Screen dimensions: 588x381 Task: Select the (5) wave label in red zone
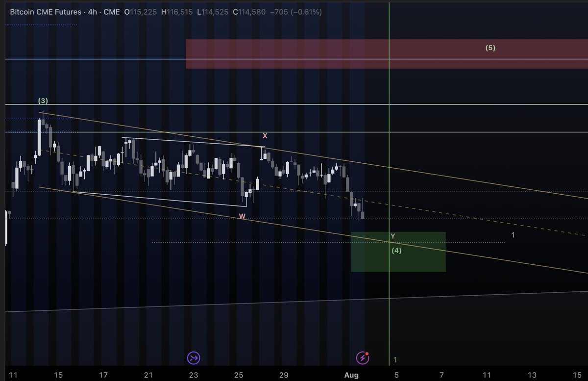490,48
